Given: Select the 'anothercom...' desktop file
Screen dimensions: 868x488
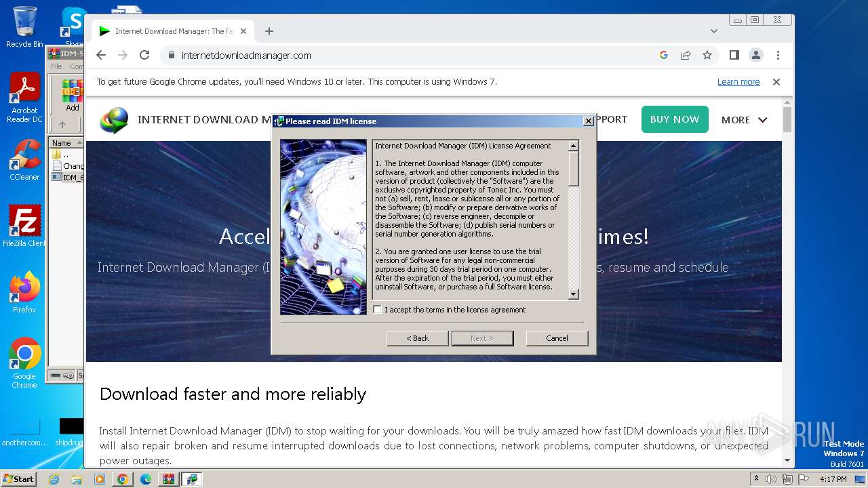Looking at the screenshot, I should coord(24,432).
